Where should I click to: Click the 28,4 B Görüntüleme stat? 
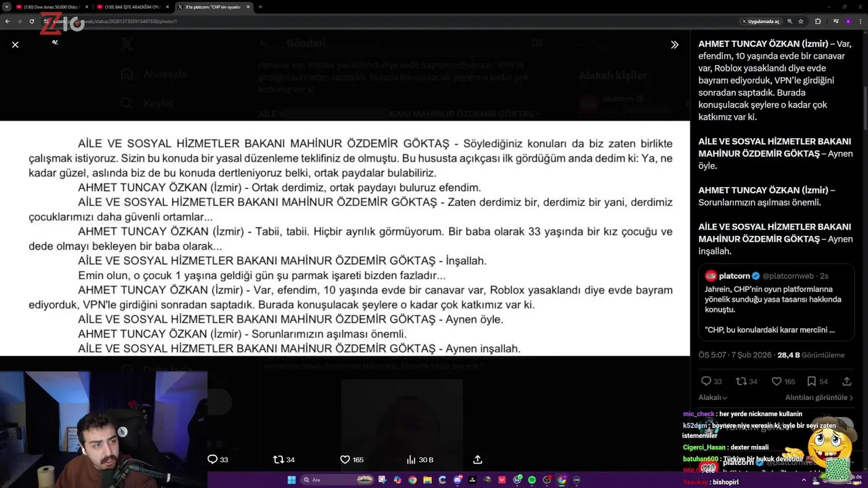click(x=811, y=355)
